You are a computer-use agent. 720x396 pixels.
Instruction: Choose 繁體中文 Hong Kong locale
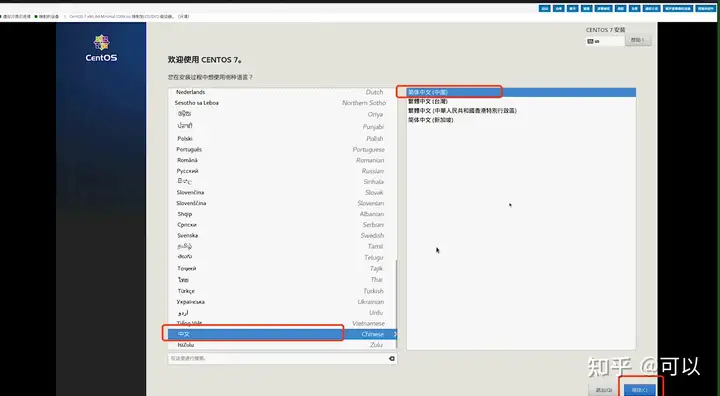click(x=521, y=111)
